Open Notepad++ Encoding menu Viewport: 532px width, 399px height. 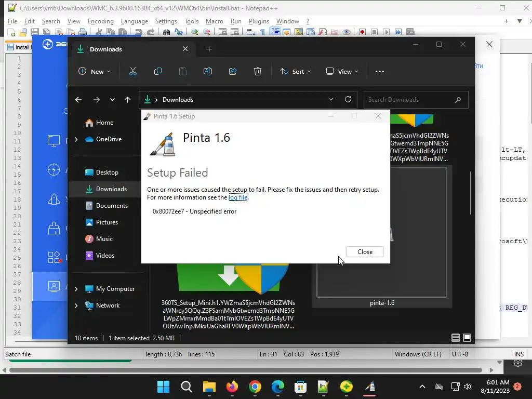pos(100,21)
